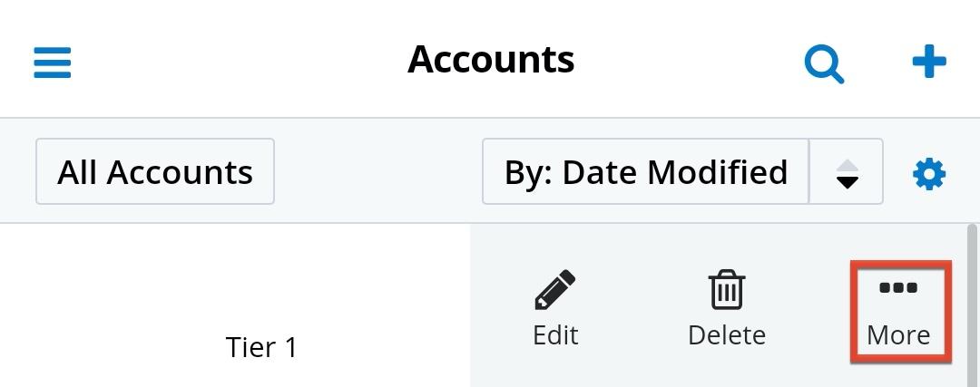Open the hamburger main menu
Image resolution: width=980 pixels, height=387 pixels.
click(x=53, y=63)
